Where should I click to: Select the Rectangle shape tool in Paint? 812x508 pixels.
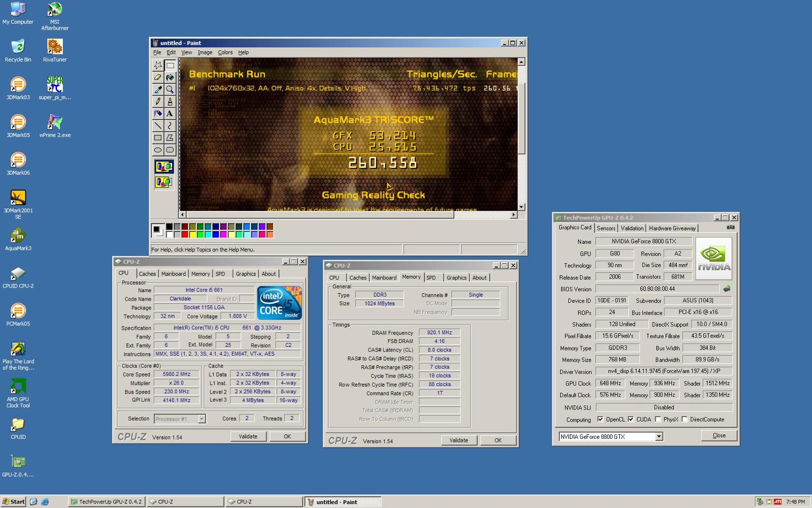[x=158, y=138]
